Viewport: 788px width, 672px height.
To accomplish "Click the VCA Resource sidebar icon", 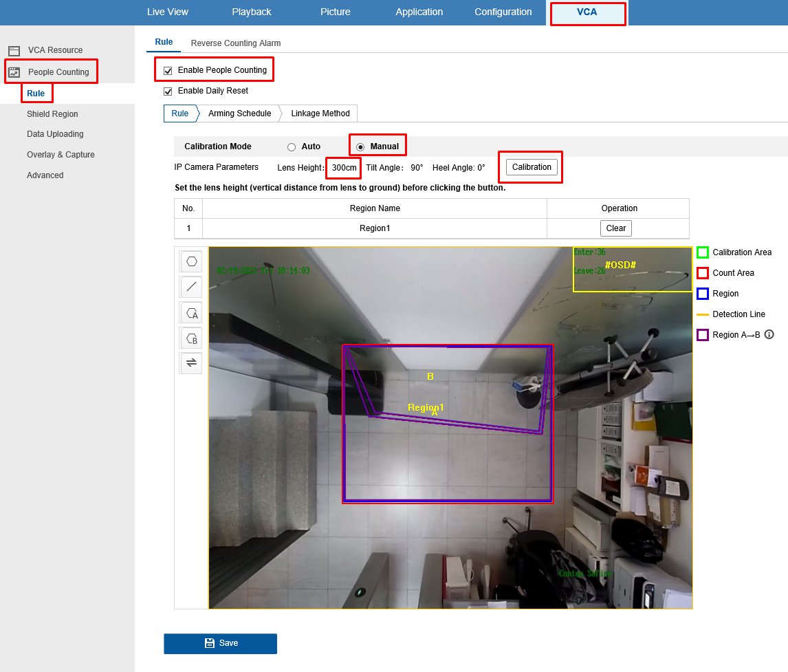I will (x=14, y=51).
